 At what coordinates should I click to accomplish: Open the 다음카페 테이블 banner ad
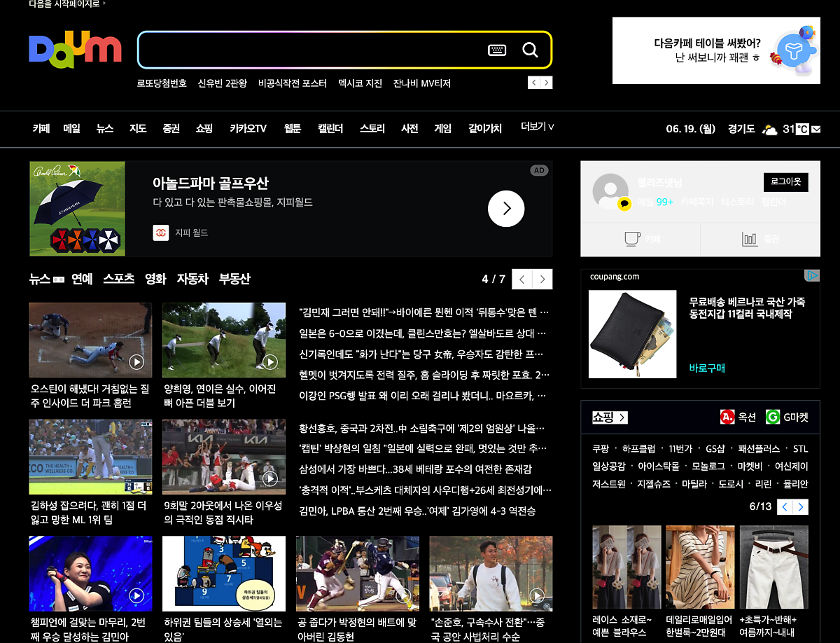click(x=716, y=50)
